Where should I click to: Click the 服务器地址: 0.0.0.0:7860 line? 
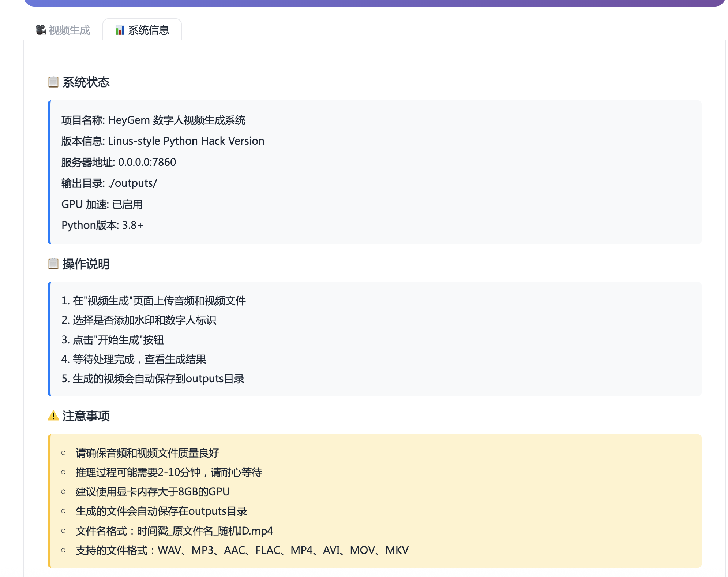[119, 162]
